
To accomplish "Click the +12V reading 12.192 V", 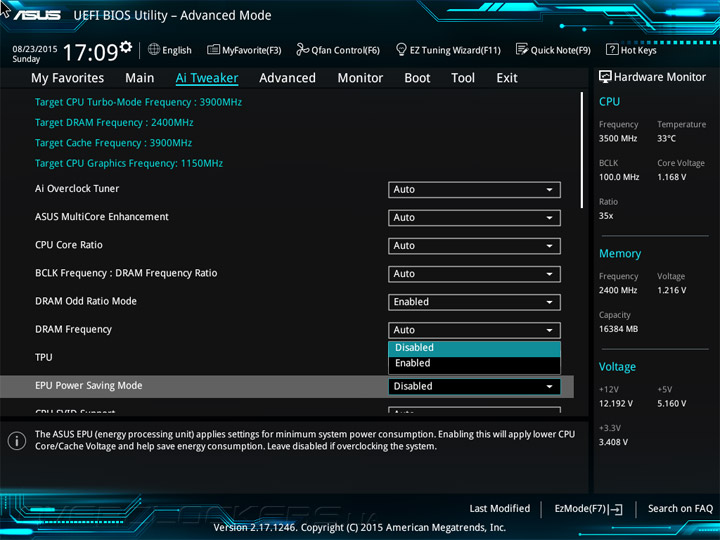I will (x=616, y=403).
